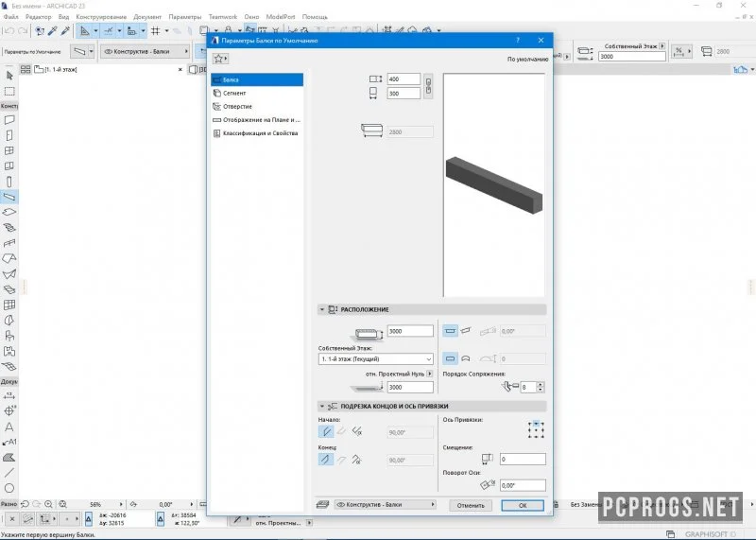Open the Собственный Этаж dropdown in dialog
Screen dimensions: 756x540
pyautogui.click(x=375, y=359)
